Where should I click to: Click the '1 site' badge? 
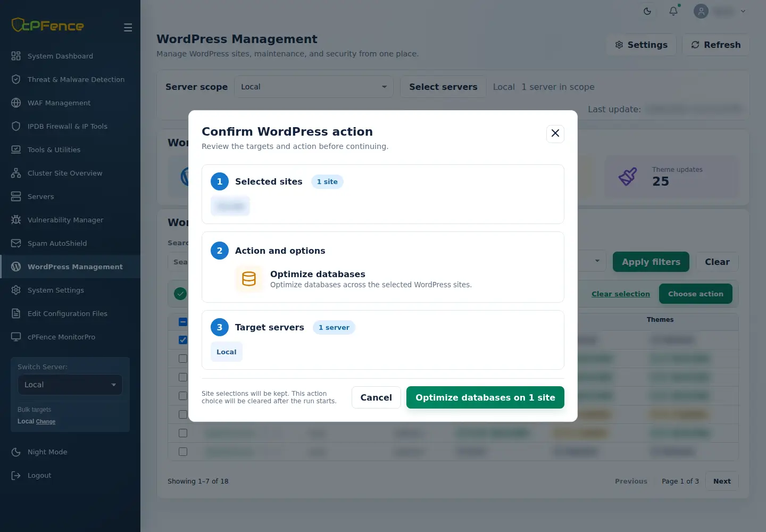pyautogui.click(x=327, y=181)
